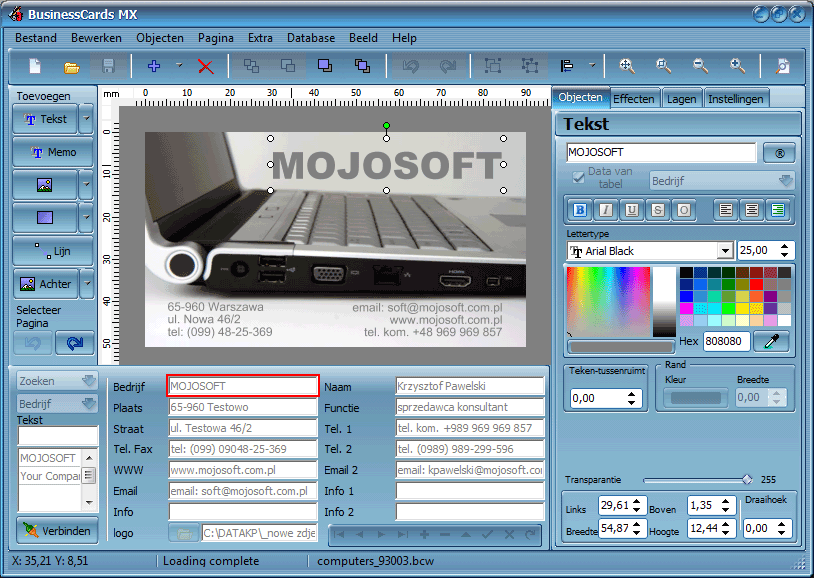Open the Pagina menu
Screen dimensions: 814x578
215,38
